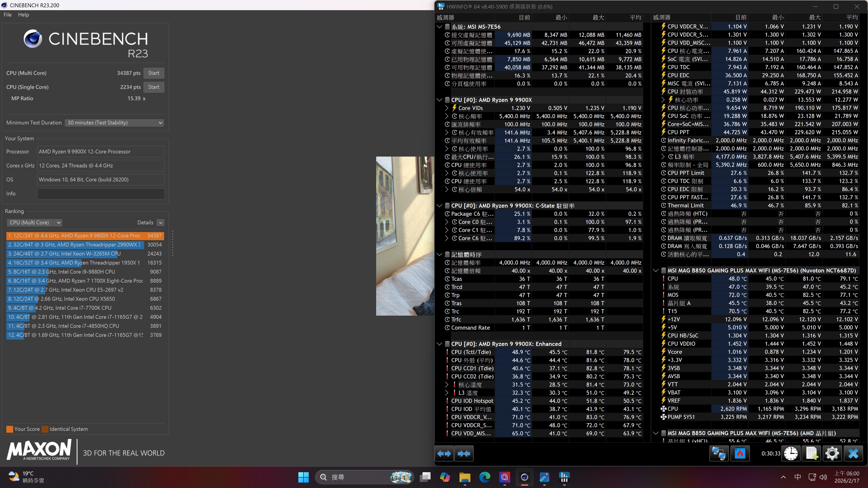Open the Help menu in Cinebench
The height and width of the screenshot is (488, 868).
(23, 15)
